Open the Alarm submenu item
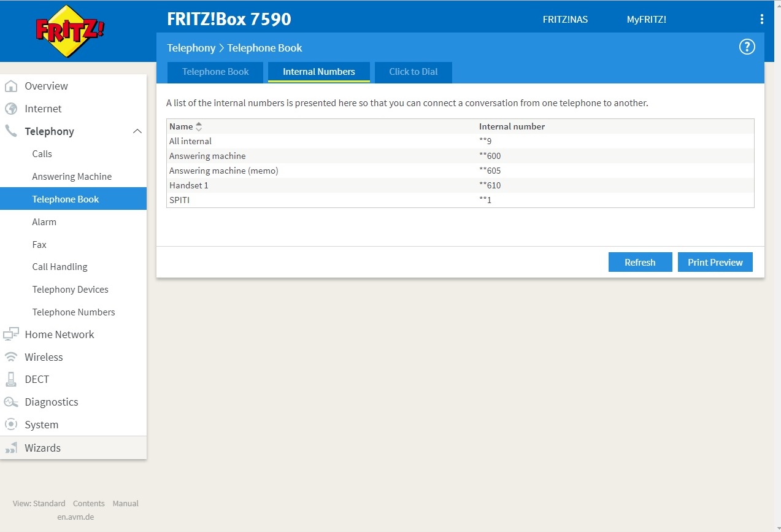Image resolution: width=781 pixels, height=532 pixels. [44, 222]
